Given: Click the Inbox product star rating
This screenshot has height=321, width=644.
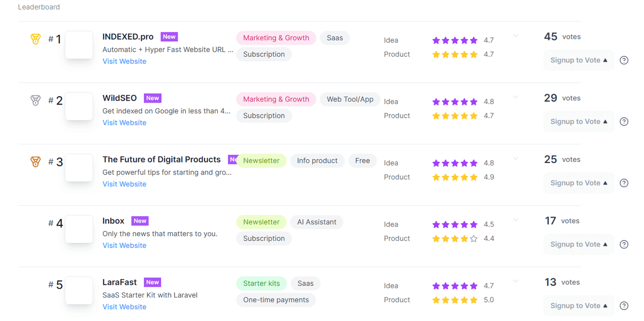Looking at the screenshot, I should (x=455, y=238).
